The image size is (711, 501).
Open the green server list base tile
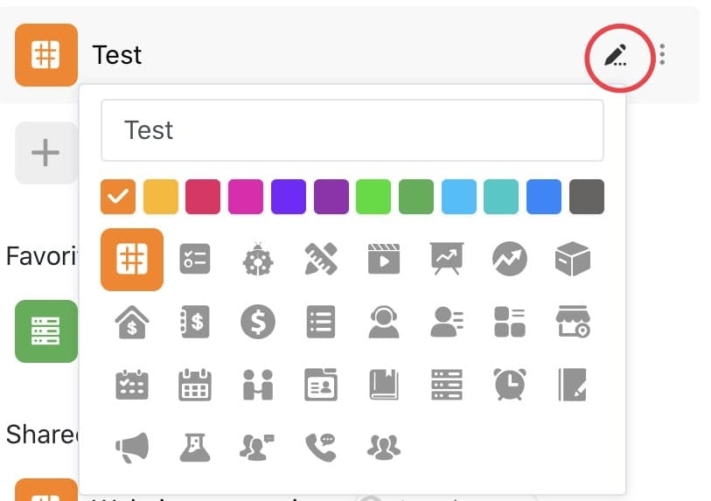click(x=46, y=331)
